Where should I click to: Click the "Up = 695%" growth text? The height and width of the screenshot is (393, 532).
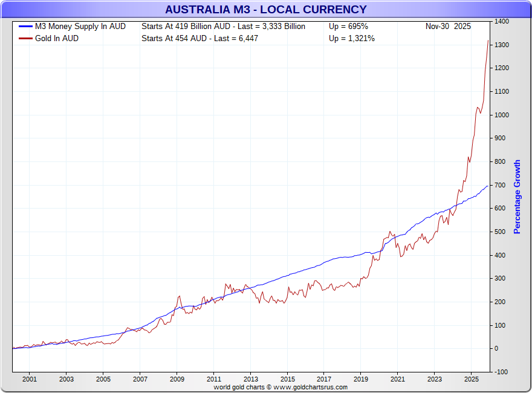click(348, 27)
